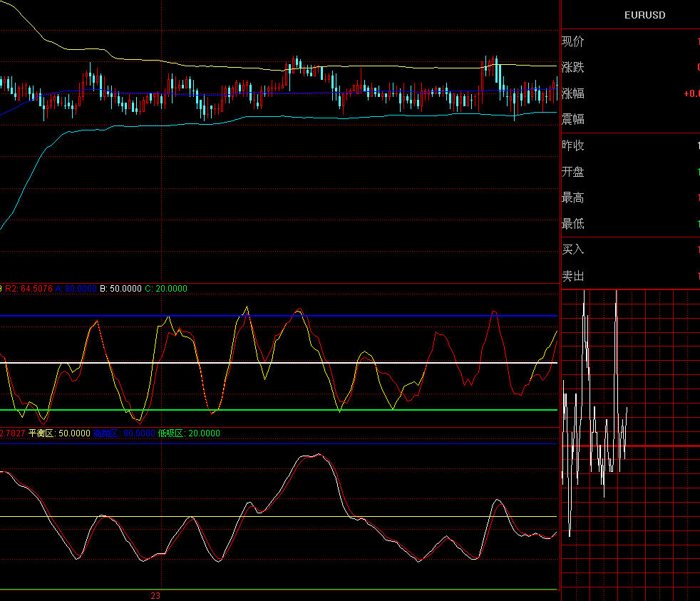Click the 最高 high price label
This screenshot has width=700, height=601.
(573, 197)
